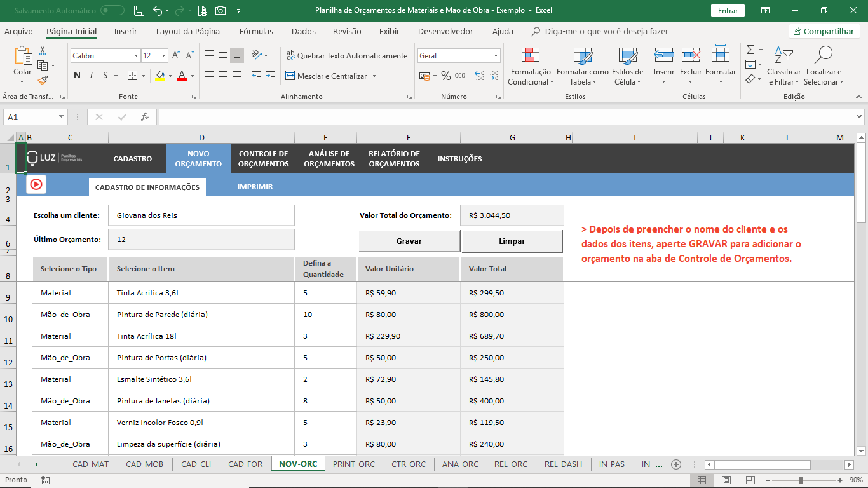Open the Mesclar e Centralizar dropdown arrow
This screenshot has width=868, height=488.
point(375,76)
